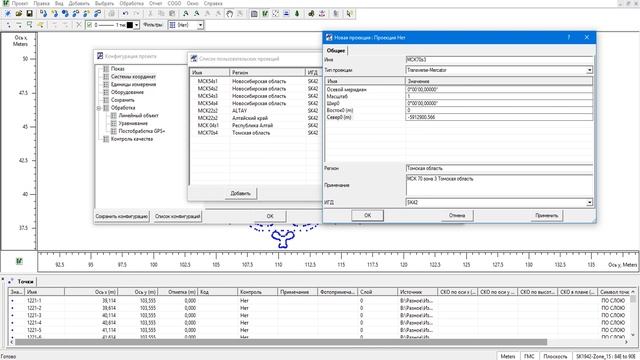Click OK in the new projection dialog
The image size is (640, 360).
point(367,216)
